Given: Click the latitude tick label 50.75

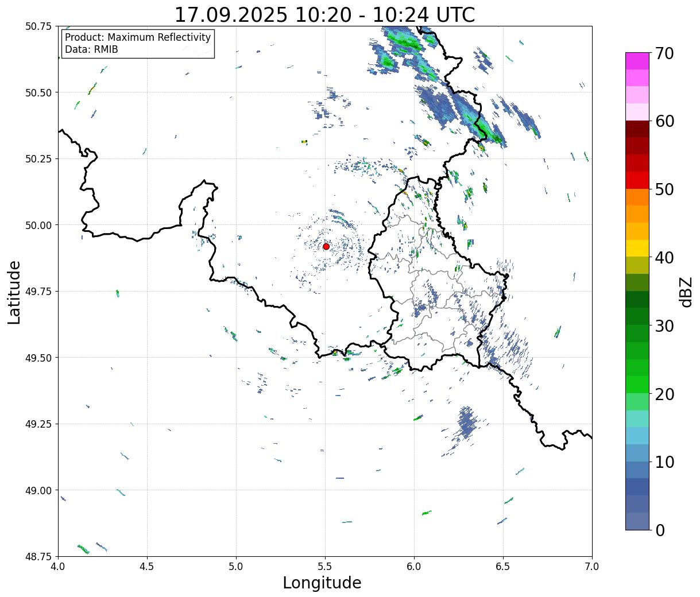Looking at the screenshot, I should (38, 26).
